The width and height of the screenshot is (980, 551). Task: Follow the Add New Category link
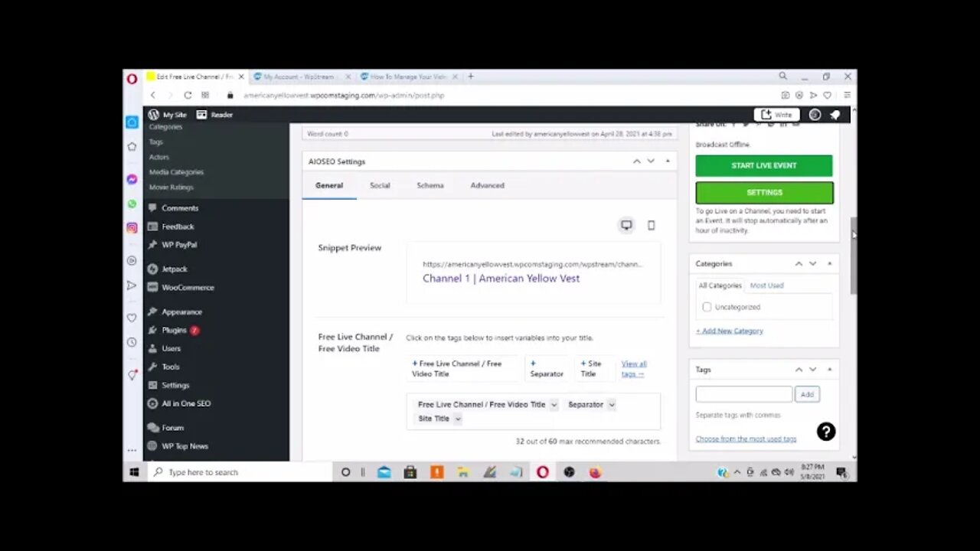pos(730,331)
